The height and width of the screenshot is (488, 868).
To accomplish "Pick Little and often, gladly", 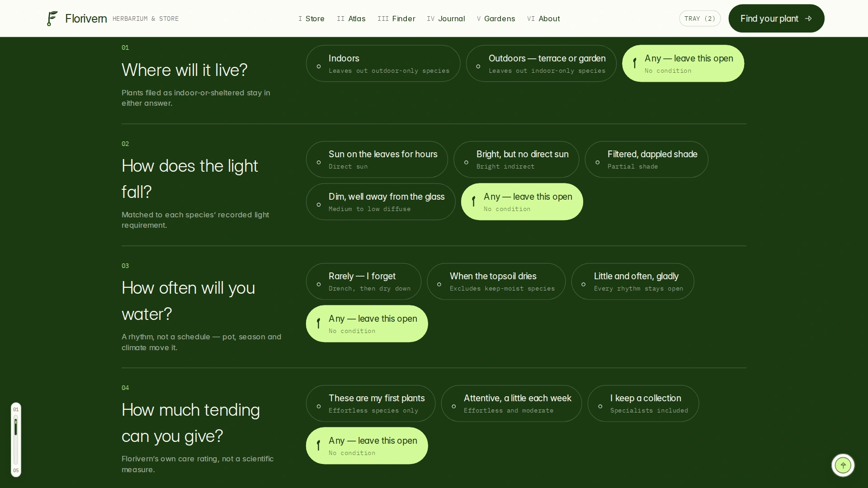I will (632, 282).
